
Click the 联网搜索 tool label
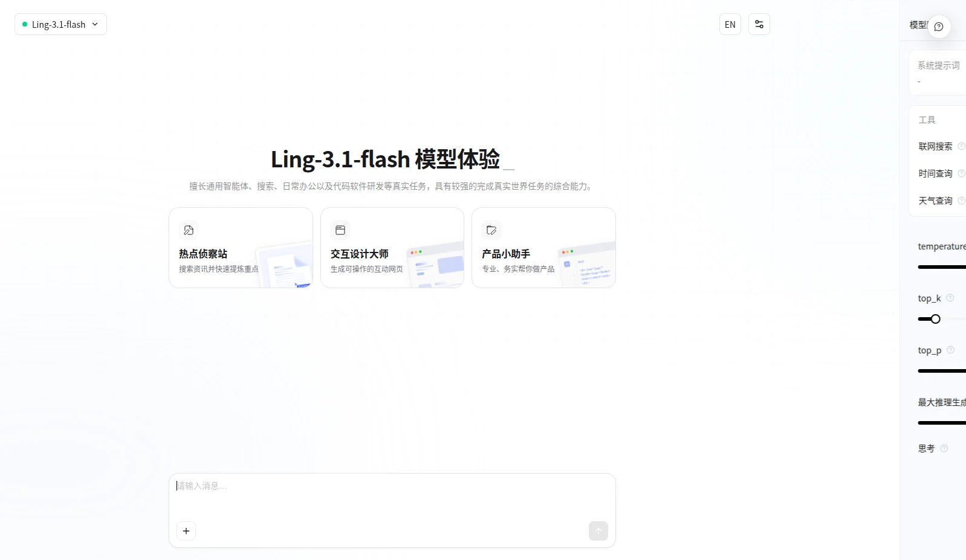tap(935, 146)
